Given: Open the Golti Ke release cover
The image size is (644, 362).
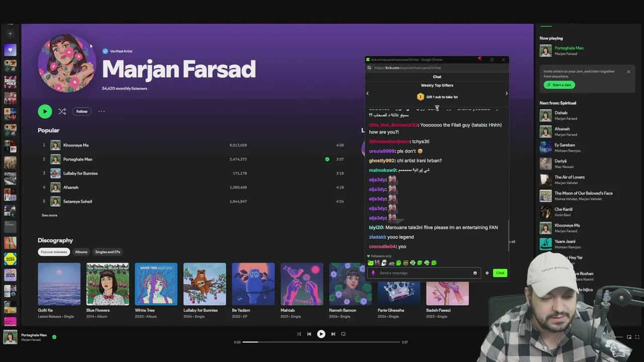Looking at the screenshot, I should (x=59, y=284).
